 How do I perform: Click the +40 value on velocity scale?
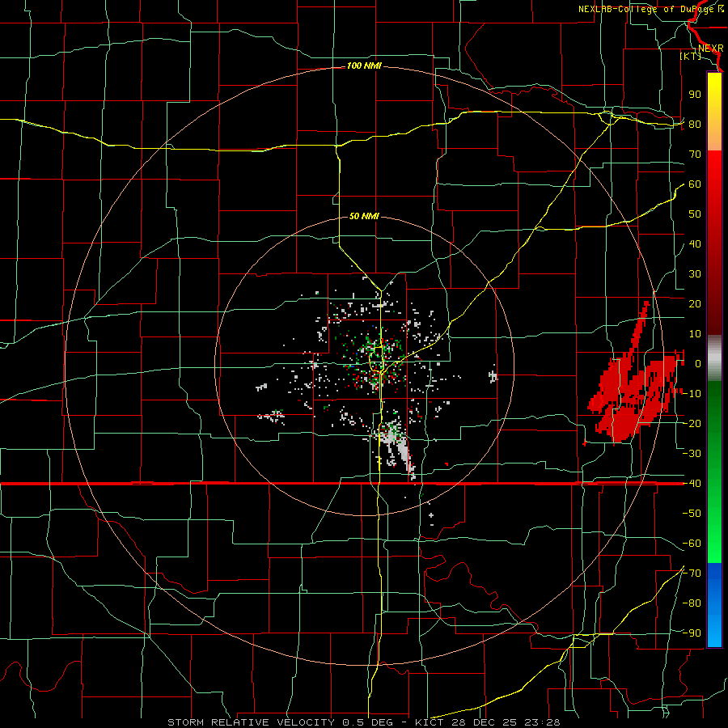(x=695, y=244)
